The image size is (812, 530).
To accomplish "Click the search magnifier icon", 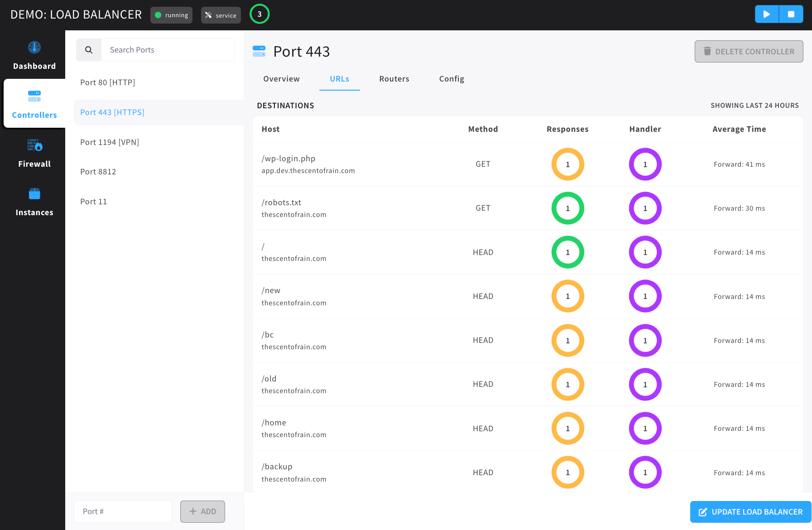I will pyautogui.click(x=89, y=50).
